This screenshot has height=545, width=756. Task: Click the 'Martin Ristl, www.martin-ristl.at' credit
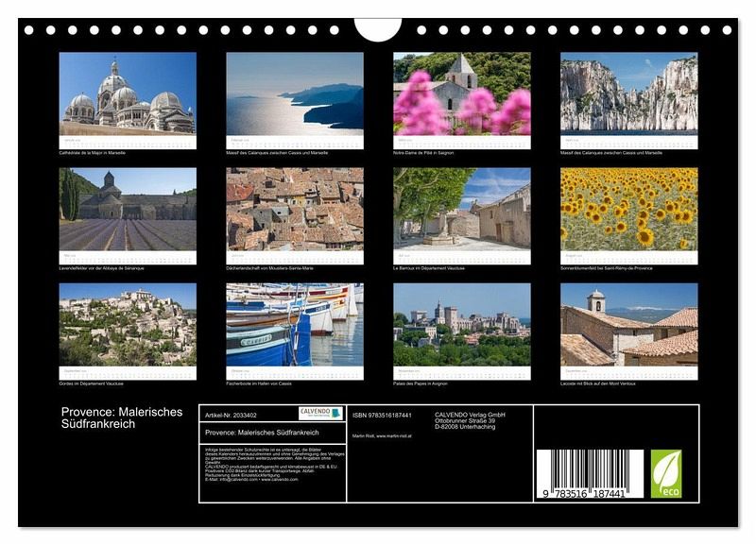[x=382, y=435]
